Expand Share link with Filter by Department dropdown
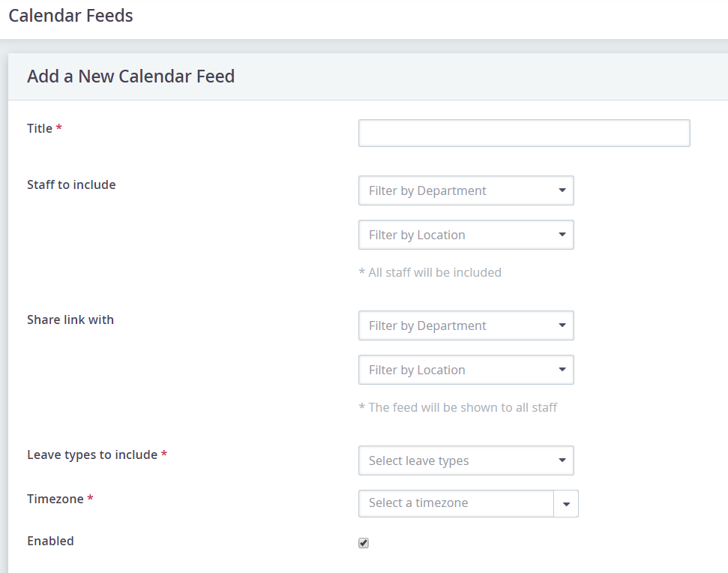Screen dimensions: 728x573 click(x=466, y=325)
